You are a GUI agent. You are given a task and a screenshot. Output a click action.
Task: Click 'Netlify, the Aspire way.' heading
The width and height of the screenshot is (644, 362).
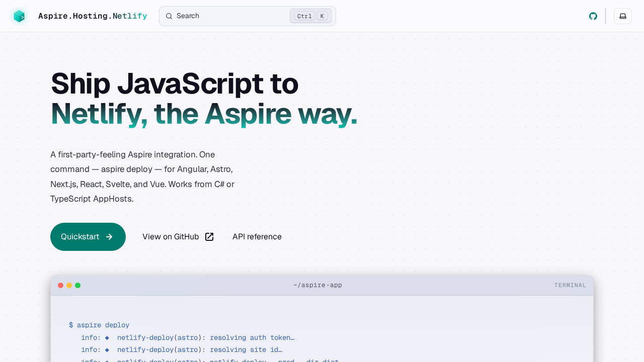click(204, 114)
